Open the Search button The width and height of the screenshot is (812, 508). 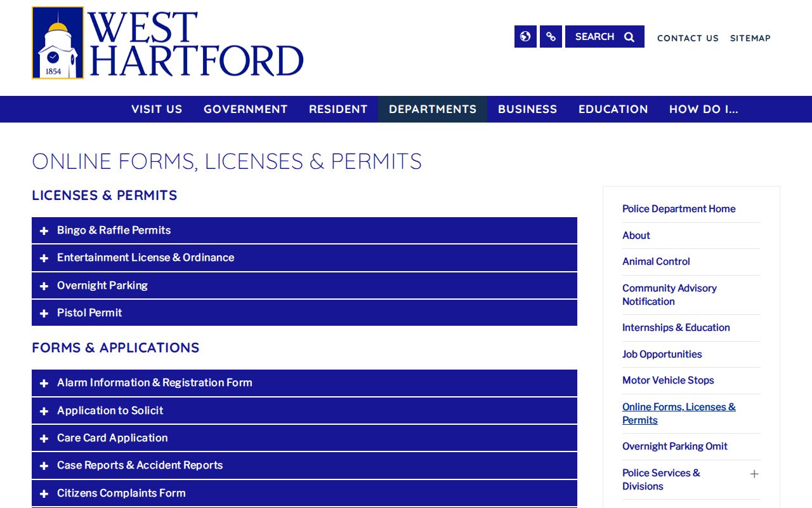tap(605, 37)
